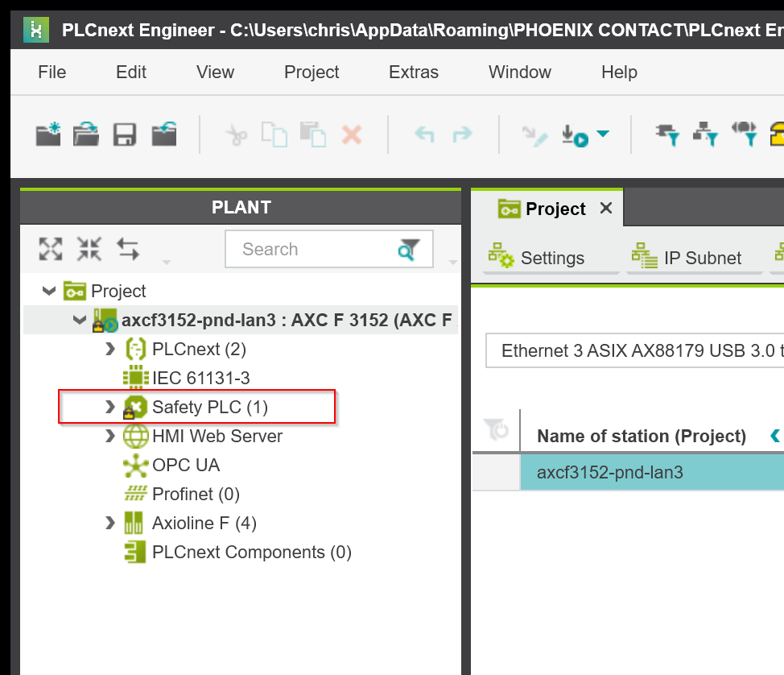Open dropdown arrow next to write-and-start icon

click(603, 134)
